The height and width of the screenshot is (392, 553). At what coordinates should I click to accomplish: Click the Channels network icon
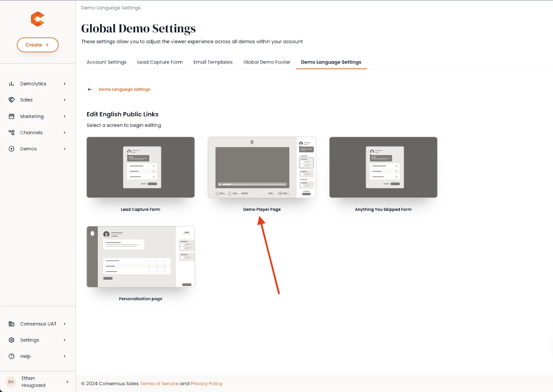11,132
